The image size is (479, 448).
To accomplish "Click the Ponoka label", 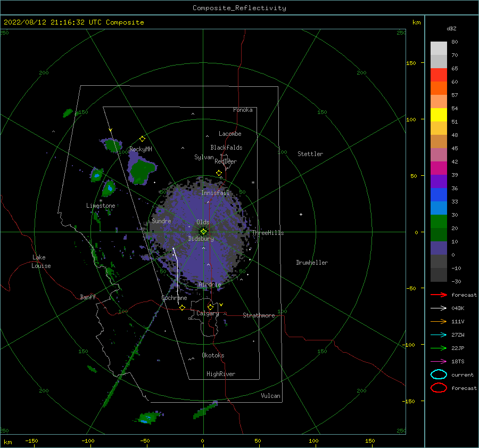I will coord(243,110).
